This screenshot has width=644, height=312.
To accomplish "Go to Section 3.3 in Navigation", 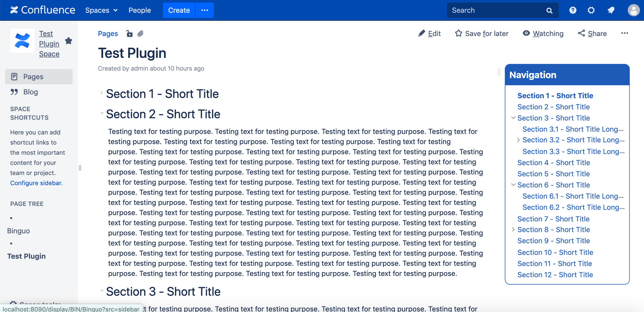I will point(574,151).
